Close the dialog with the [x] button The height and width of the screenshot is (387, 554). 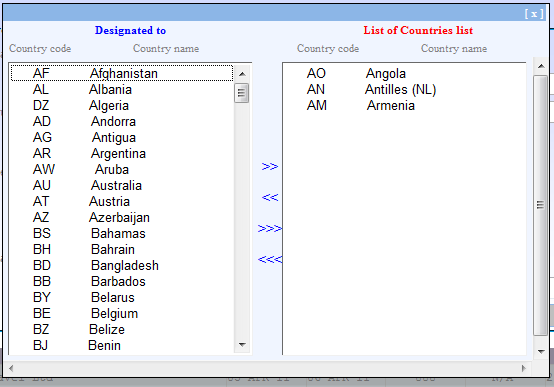click(534, 14)
